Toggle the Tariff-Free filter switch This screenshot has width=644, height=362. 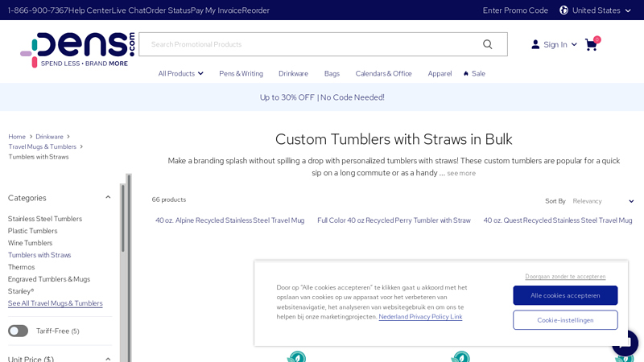(x=18, y=331)
